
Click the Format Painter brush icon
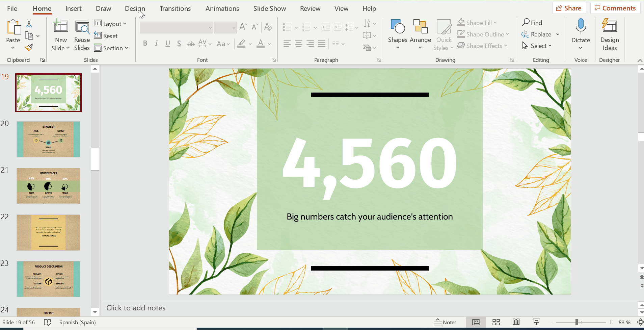pyautogui.click(x=29, y=48)
